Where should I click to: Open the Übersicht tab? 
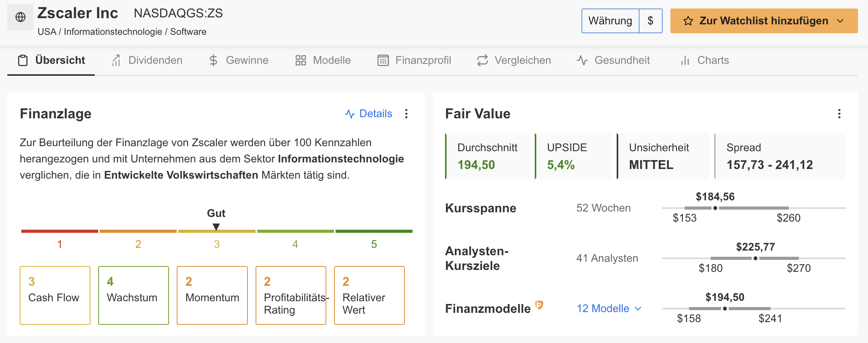click(51, 60)
